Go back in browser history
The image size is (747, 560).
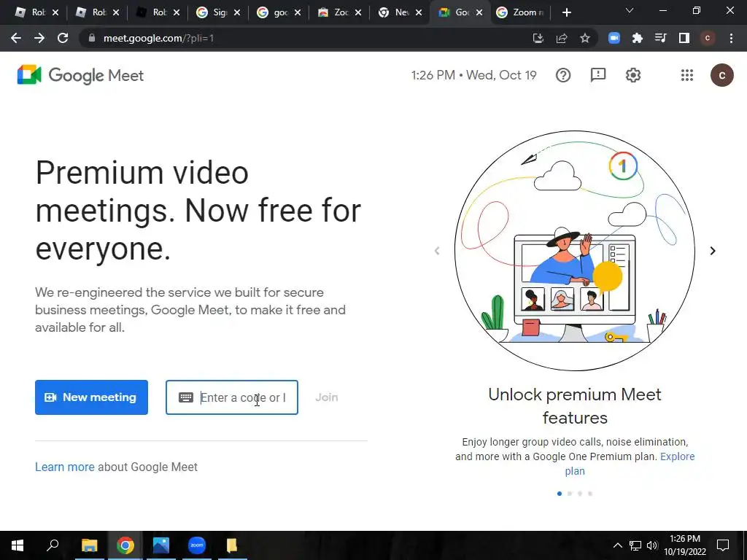tap(16, 38)
